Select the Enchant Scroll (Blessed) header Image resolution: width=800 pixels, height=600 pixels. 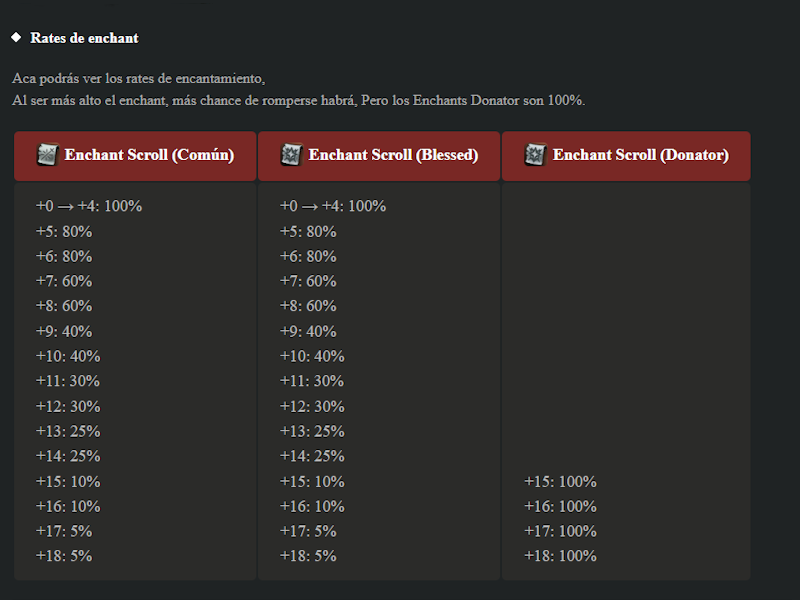379,156
